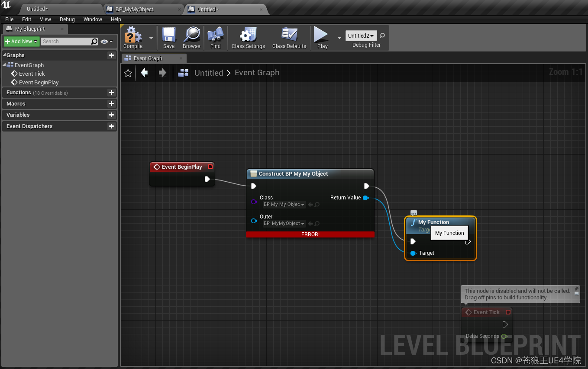Toggle the graph bookmark star icon
Image resolution: width=588 pixels, height=369 pixels.
128,73
